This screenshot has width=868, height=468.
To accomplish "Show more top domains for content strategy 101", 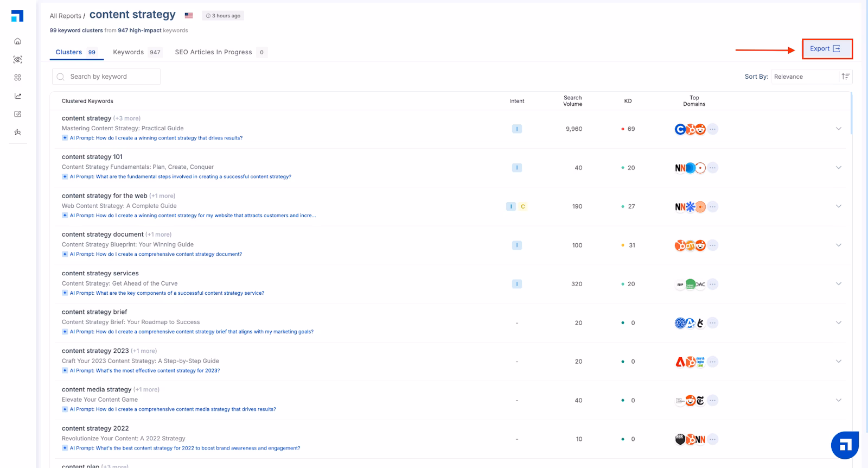I will [x=713, y=168].
